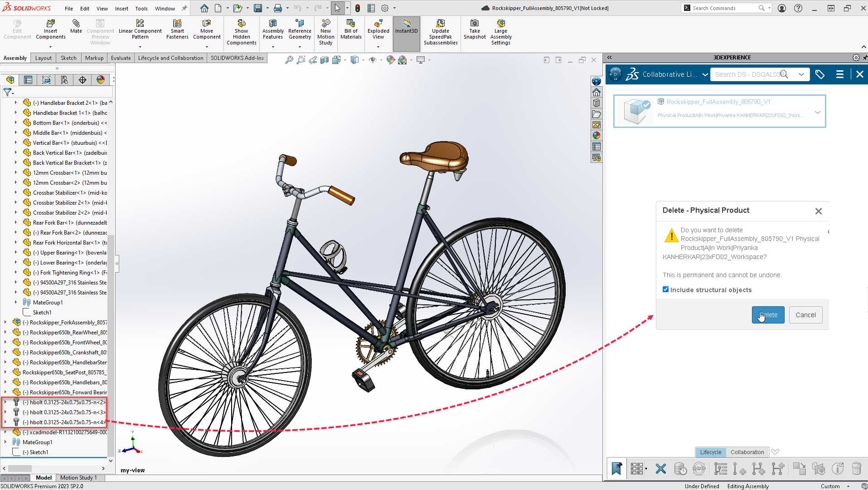Open the Appearances color wheel tab
This screenshot has height=490, width=868.
click(x=101, y=80)
